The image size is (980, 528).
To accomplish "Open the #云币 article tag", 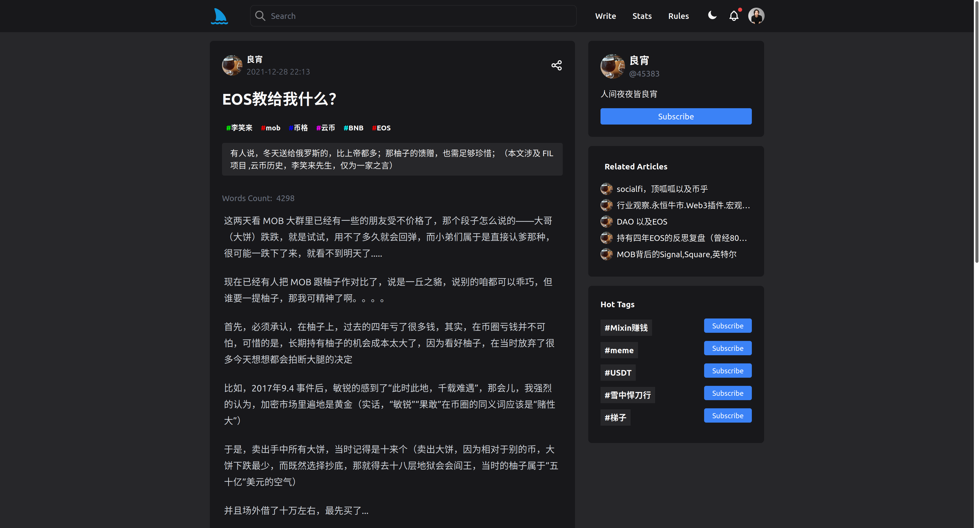I will click(326, 128).
